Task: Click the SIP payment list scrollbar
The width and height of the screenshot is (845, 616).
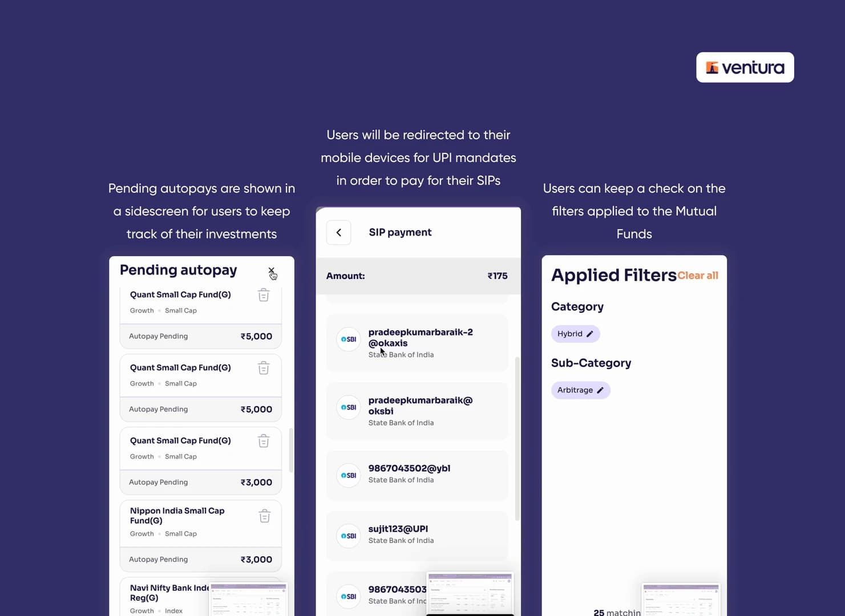Action: [x=517, y=439]
